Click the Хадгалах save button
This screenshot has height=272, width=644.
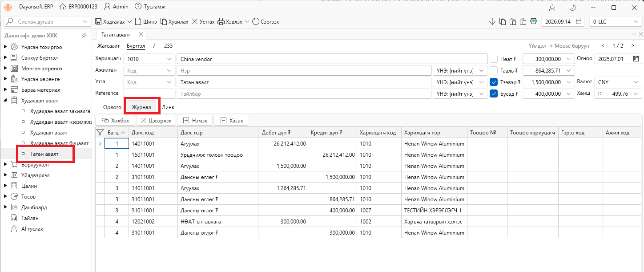(110, 21)
